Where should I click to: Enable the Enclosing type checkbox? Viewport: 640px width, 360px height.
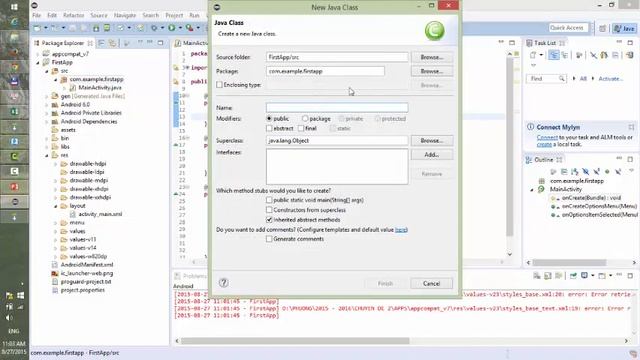[220, 85]
